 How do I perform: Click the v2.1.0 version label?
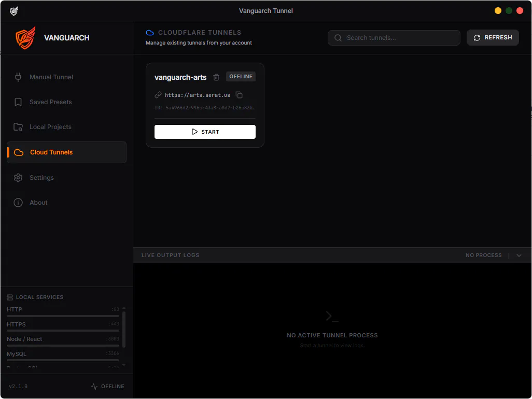click(x=18, y=387)
